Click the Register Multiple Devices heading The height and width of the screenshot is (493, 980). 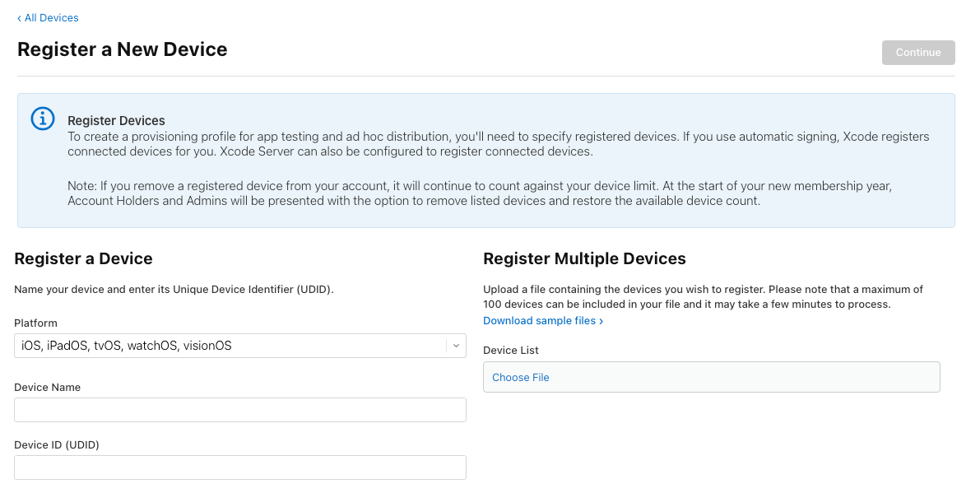coord(584,258)
